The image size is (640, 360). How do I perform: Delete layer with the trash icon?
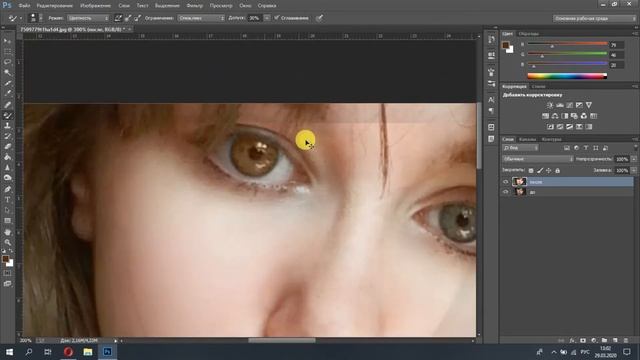(x=626, y=340)
